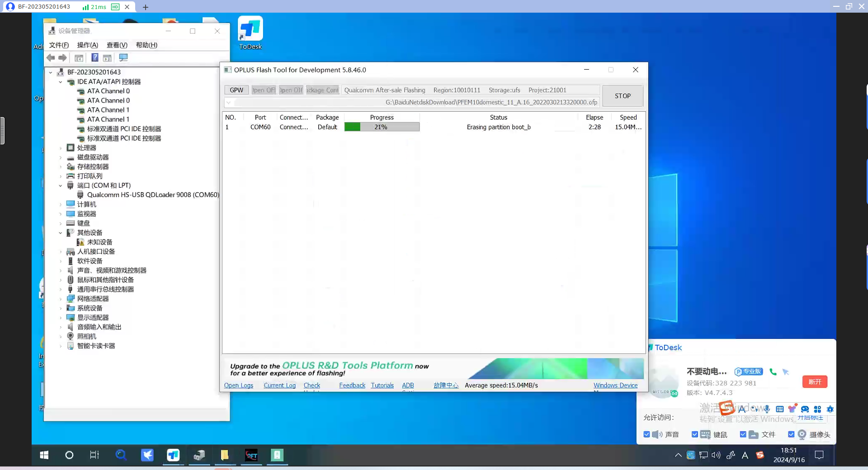Open the ADB link in Flash Tool
868x470 pixels.
pos(408,385)
